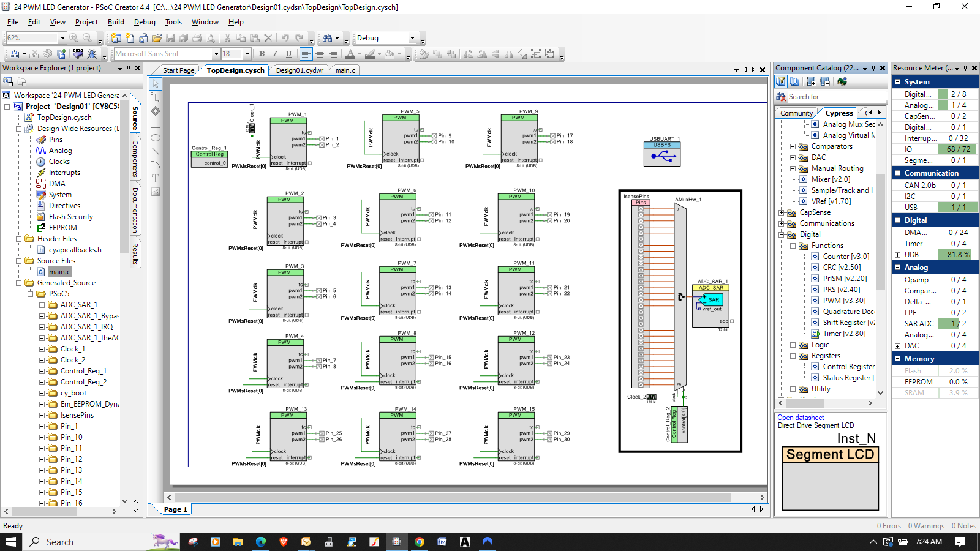Open the font color swatch
Image resolution: width=980 pixels, height=551 pixels.
tap(351, 54)
